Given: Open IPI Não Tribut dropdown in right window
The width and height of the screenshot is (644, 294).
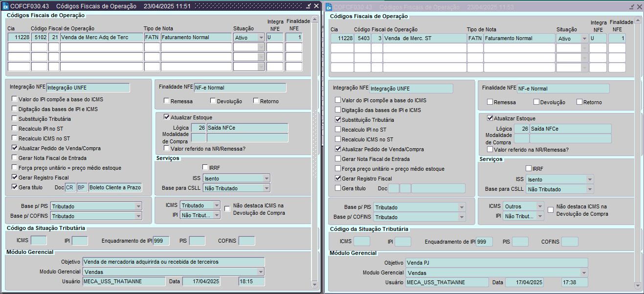Looking at the screenshot, I should [540, 216].
